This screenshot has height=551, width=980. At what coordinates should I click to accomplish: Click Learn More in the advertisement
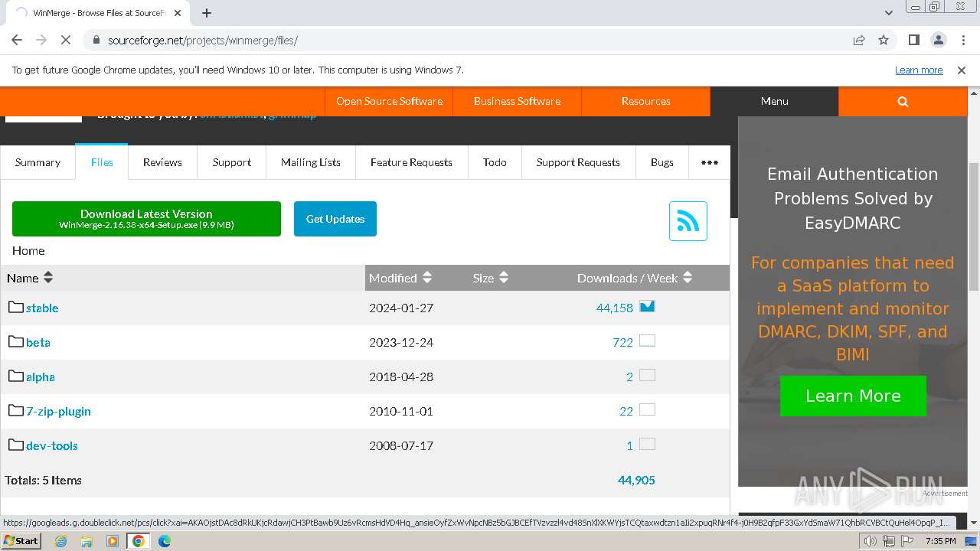click(x=853, y=396)
